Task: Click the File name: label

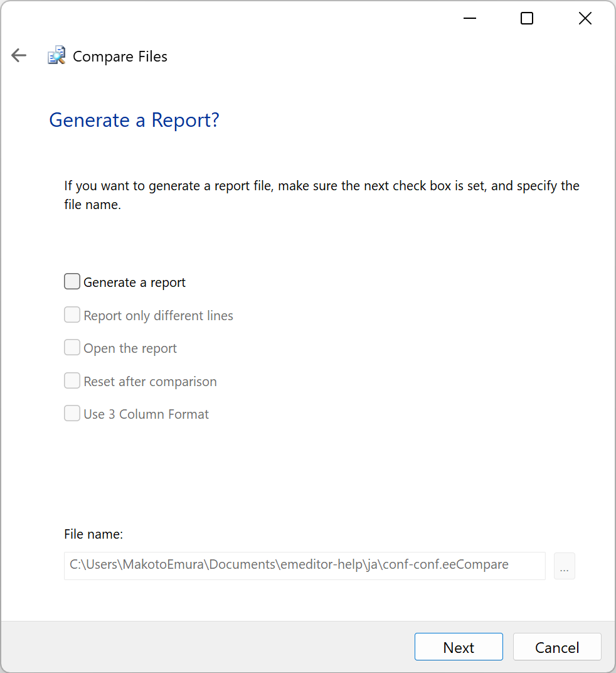Action: pyautogui.click(x=93, y=534)
